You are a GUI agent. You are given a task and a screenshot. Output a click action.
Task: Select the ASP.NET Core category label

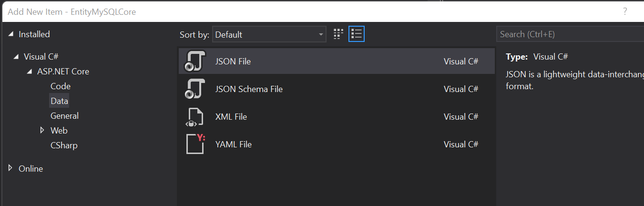[63, 72]
